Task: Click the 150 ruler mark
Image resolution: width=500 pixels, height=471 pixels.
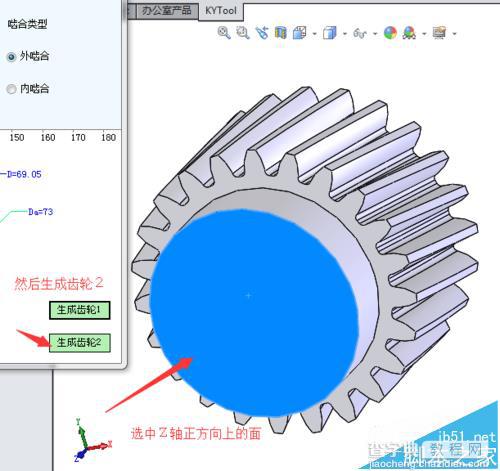Action: (17, 137)
